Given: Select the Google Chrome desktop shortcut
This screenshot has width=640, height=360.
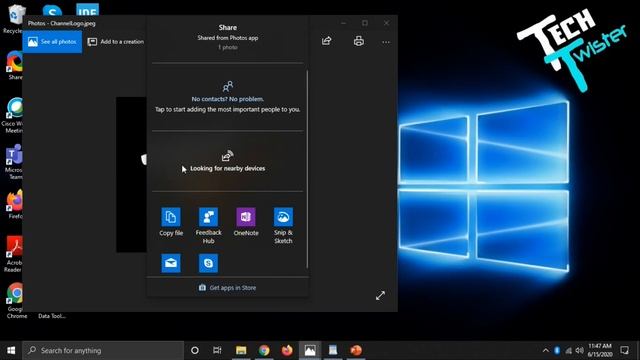Looking at the screenshot, I should (x=16, y=300).
